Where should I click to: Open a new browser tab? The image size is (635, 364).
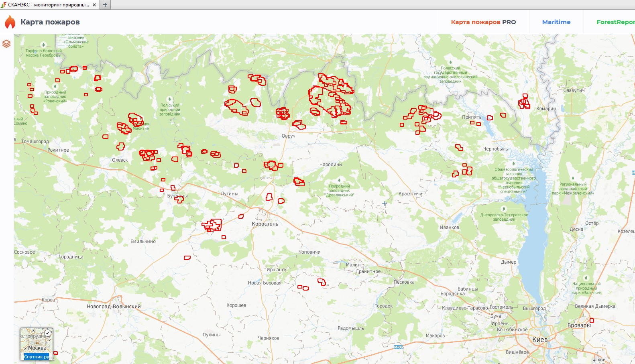point(105,5)
